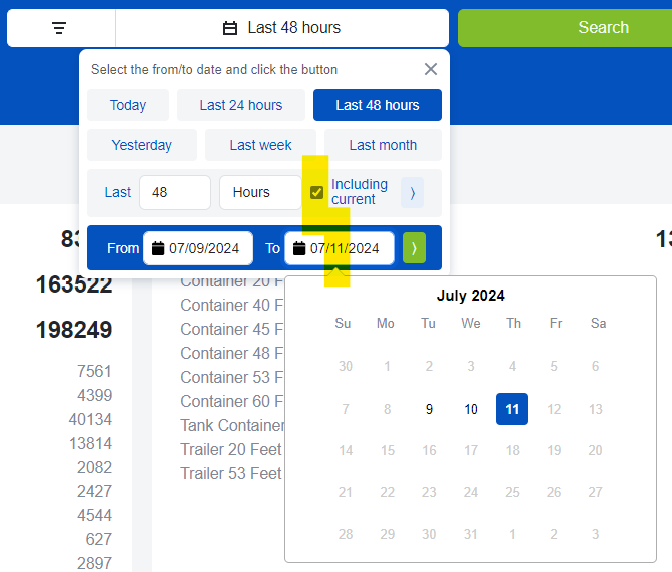The image size is (672, 572).
Task: Open the filter options icon
Action: pyautogui.click(x=59, y=28)
